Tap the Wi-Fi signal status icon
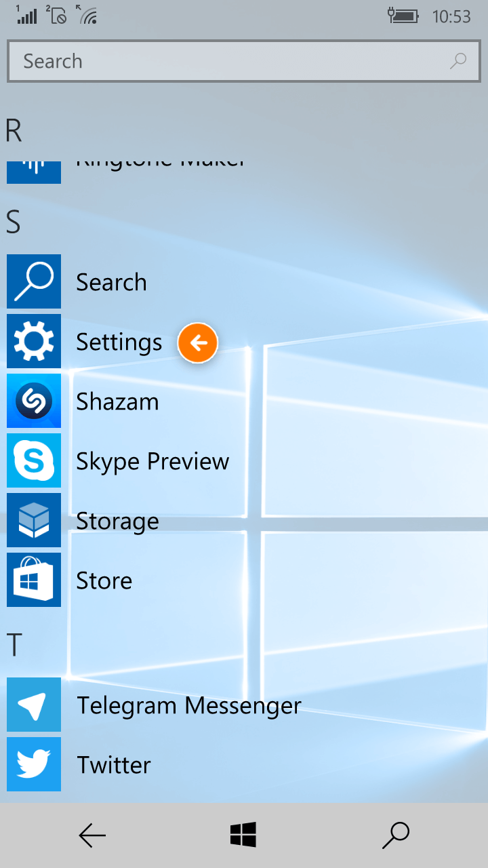 point(87,14)
